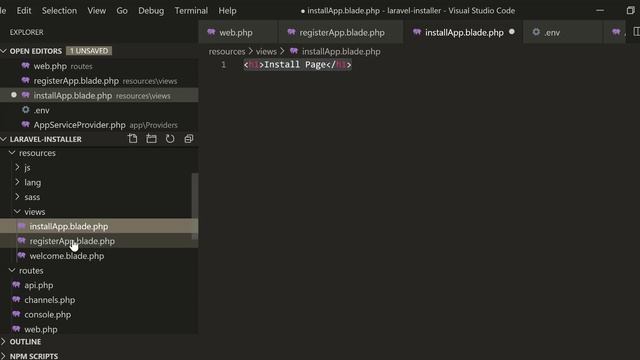Open AppServiceProvider.php in Open Editors
640x360 pixels.
[99, 124]
